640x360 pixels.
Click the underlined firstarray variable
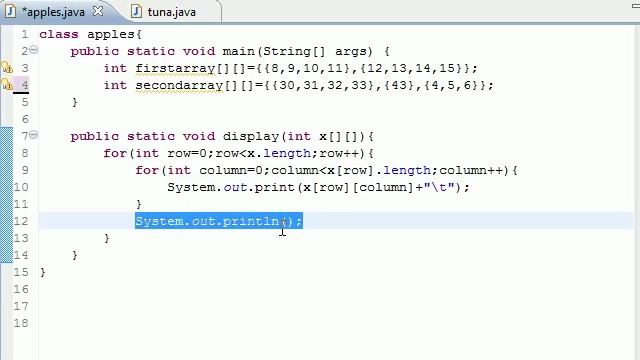tap(175, 68)
